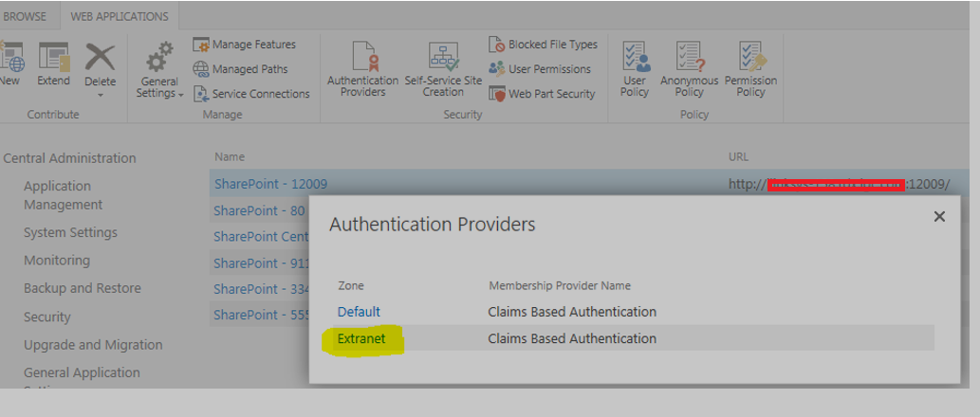Viewport: 980px width, 417px height.
Task: Open User Permissions in ribbon
Action: pyautogui.click(x=540, y=68)
